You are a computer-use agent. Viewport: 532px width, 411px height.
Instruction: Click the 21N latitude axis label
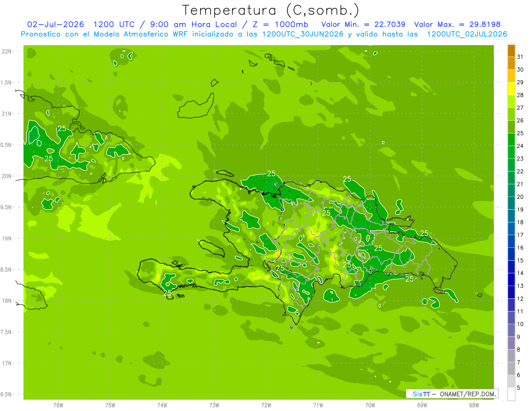pyautogui.click(x=7, y=114)
